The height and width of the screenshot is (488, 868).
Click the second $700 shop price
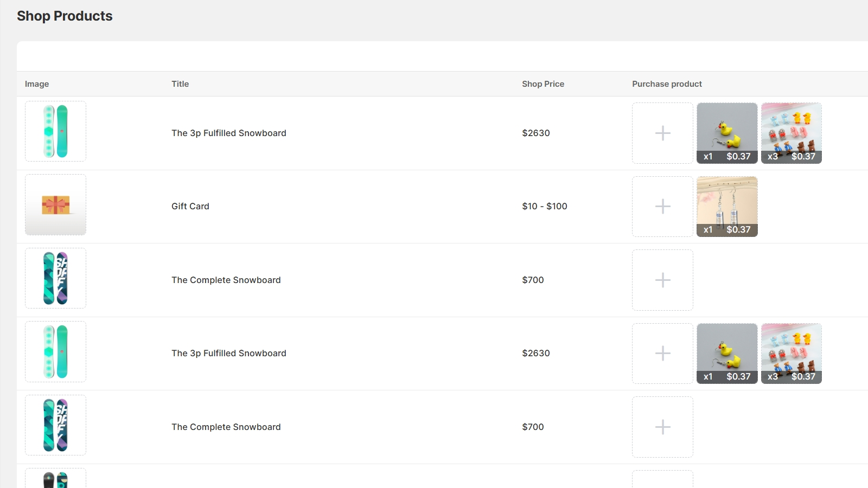pyautogui.click(x=533, y=427)
